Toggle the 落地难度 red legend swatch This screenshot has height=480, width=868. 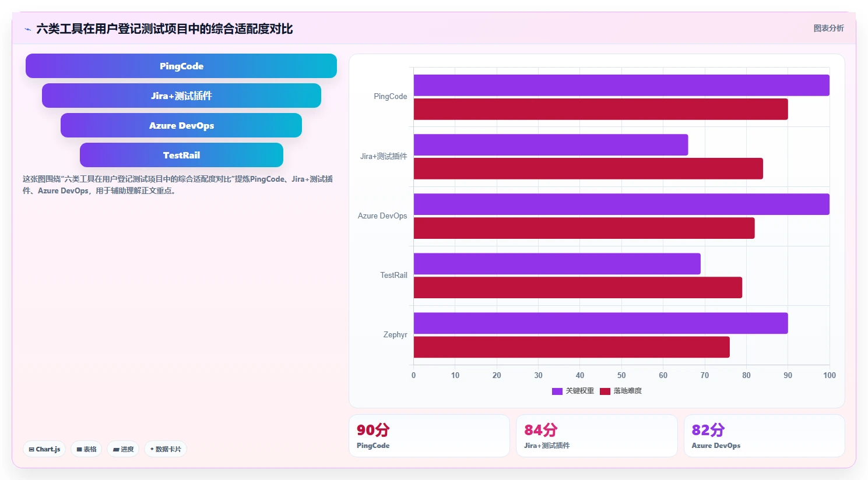tap(605, 391)
